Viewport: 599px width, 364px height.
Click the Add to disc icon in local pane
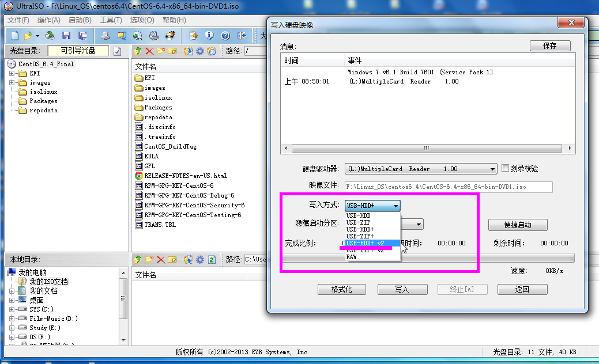pos(188,260)
